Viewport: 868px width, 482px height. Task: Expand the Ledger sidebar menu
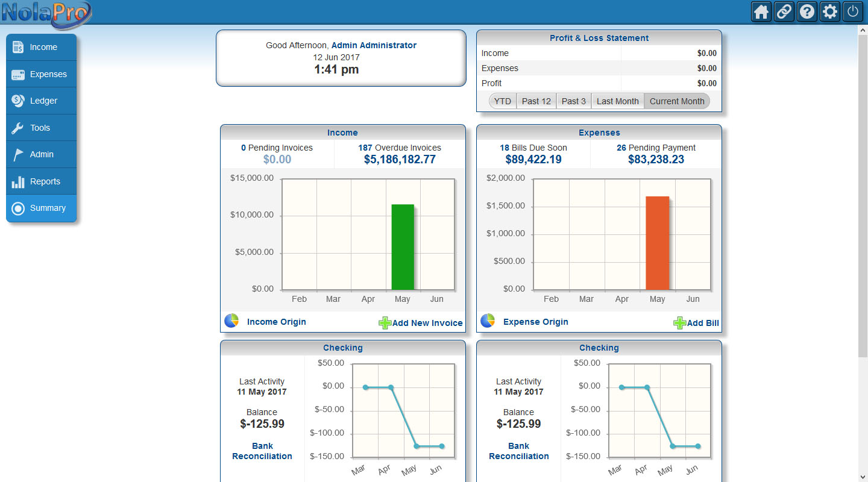click(x=42, y=101)
